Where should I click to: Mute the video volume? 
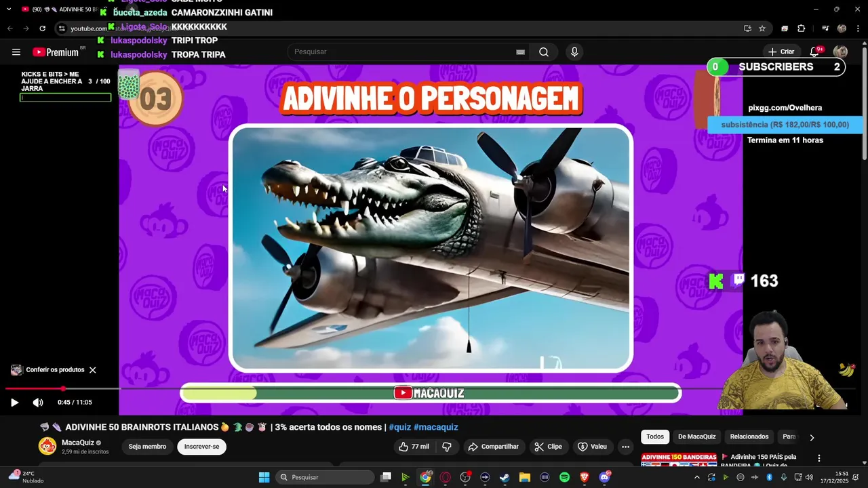point(38,403)
